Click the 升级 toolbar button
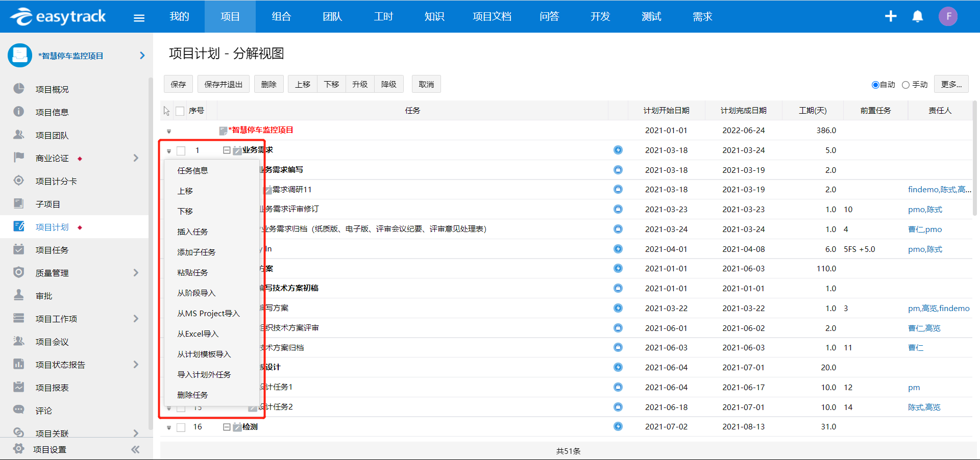 click(x=360, y=84)
